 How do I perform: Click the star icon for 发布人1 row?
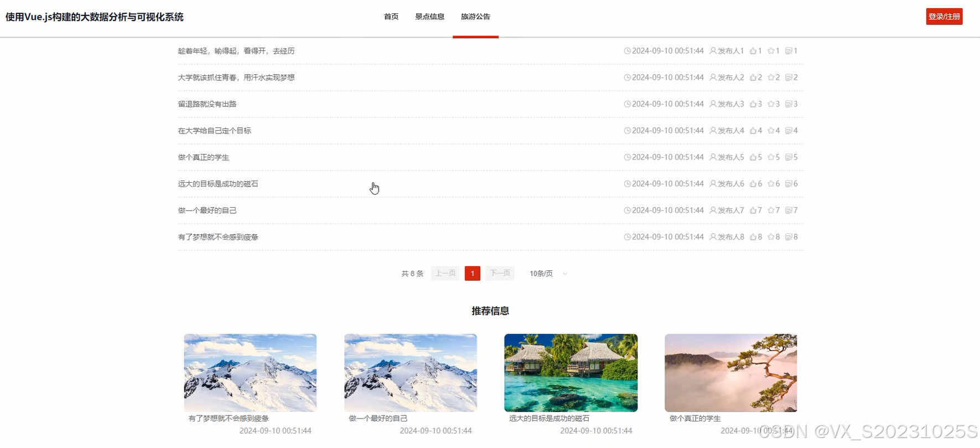(x=771, y=51)
